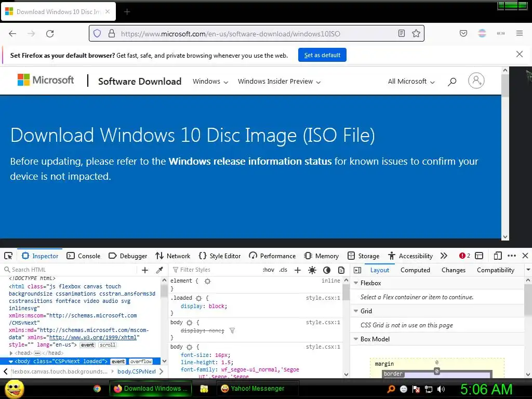
Task: Toggle the .cls classes panel
Action: tap(283, 270)
